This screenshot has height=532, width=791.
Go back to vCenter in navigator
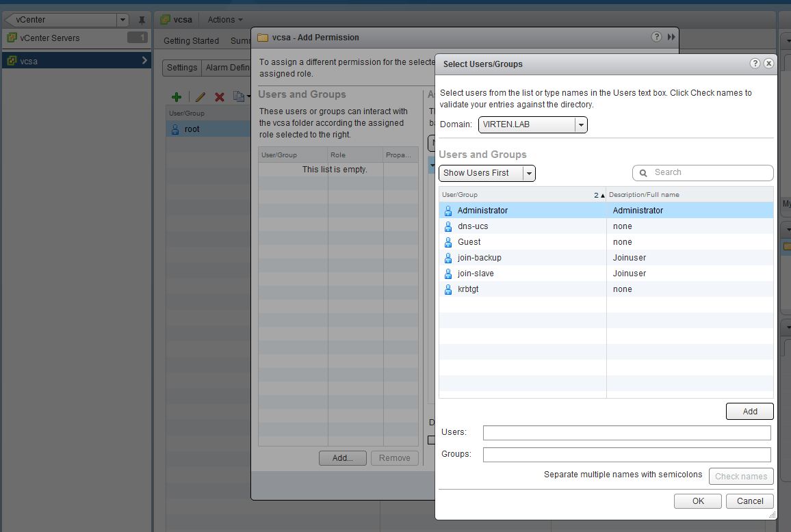click(x=61, y=20)
